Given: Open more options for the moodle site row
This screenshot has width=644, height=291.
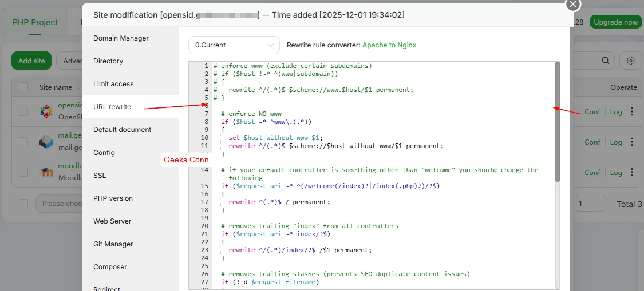Looking at the screenshot, I should 632,173.
